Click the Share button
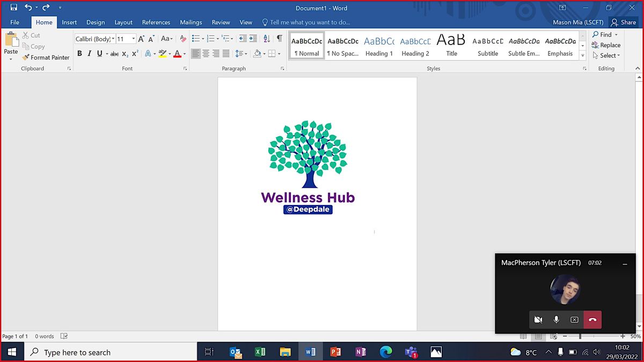The image size is (644, 362). click(624, 23)
